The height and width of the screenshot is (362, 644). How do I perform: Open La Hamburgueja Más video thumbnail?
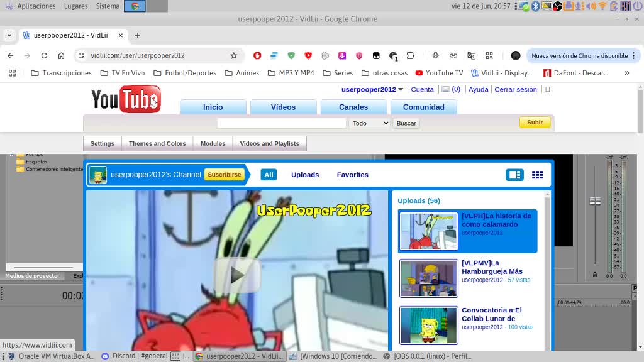pyautogui.click(x=428, y=278)
